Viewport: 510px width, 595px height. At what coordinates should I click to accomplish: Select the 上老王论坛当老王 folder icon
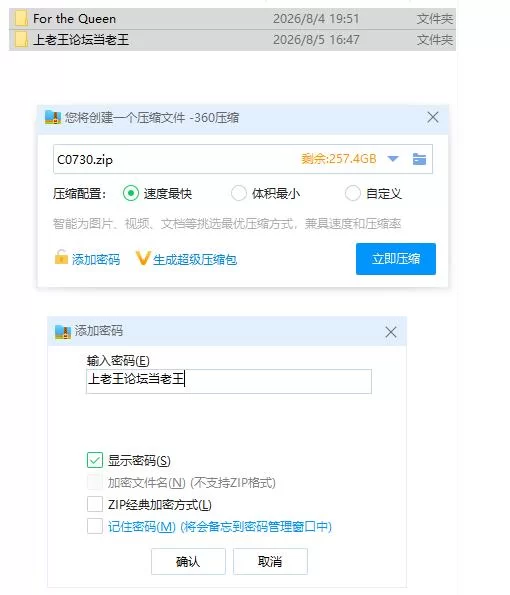(x=21, y=40)
